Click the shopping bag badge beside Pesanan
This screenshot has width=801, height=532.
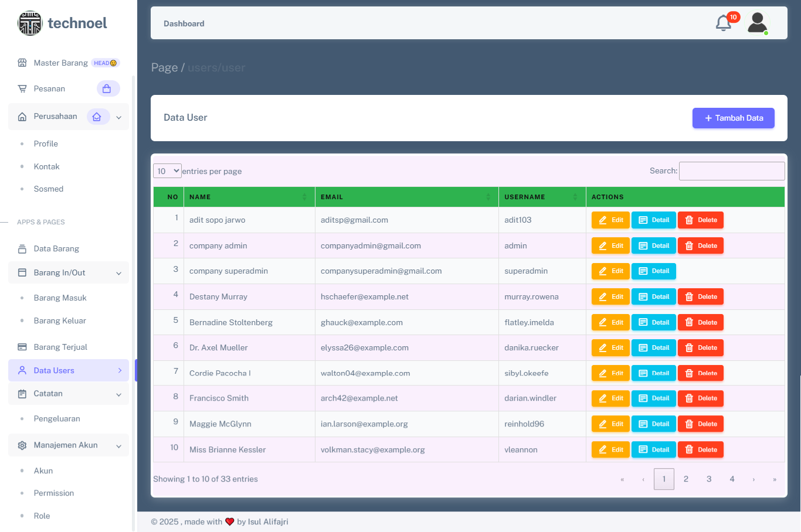(107, 89)
